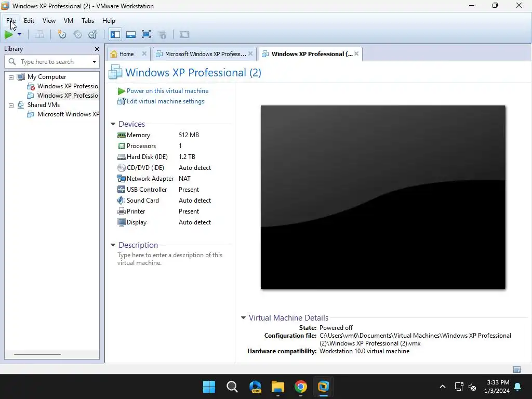Toggle the Show Library toolbar button

tap(115, 34)
